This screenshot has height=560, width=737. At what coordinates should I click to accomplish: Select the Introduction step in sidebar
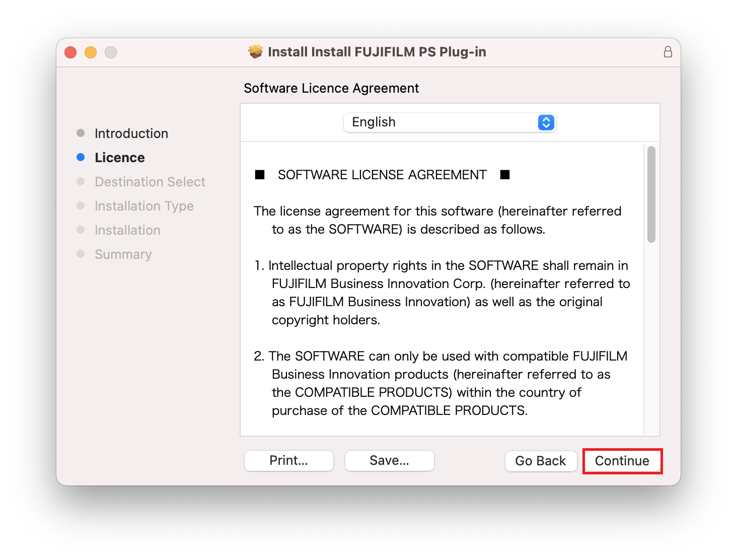(131, 133)
